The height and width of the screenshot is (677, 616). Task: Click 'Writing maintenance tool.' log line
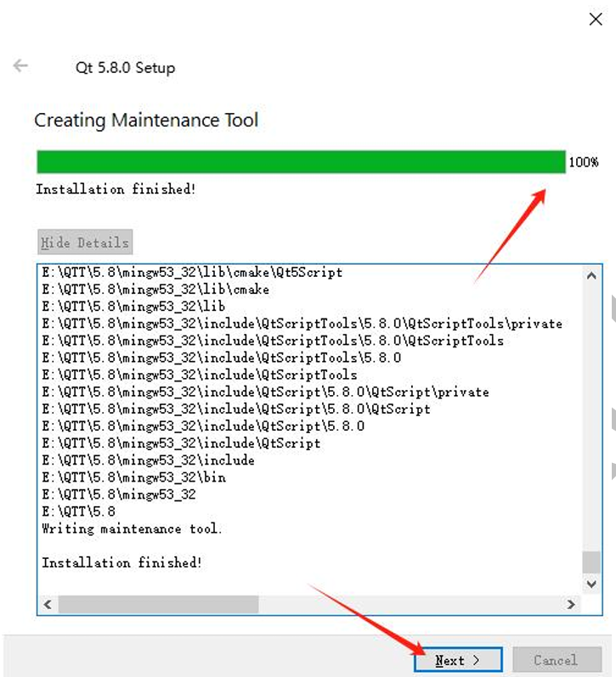coord(133,529)
